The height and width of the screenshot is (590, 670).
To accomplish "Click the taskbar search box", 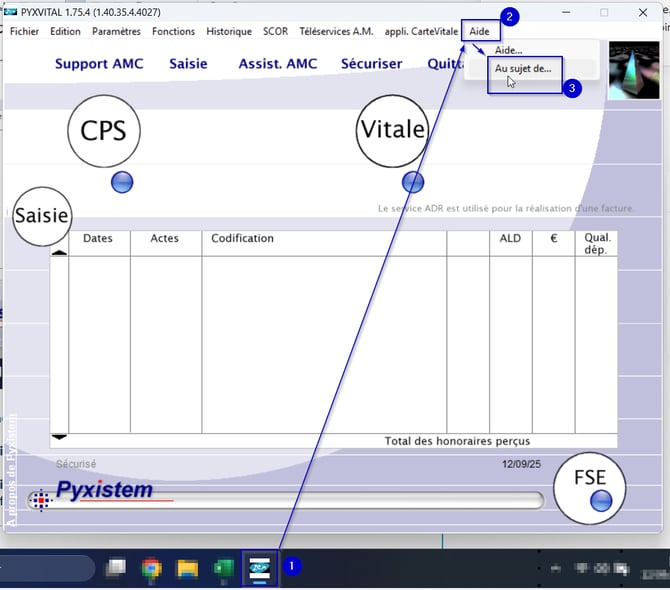I will tap(47, 568).
